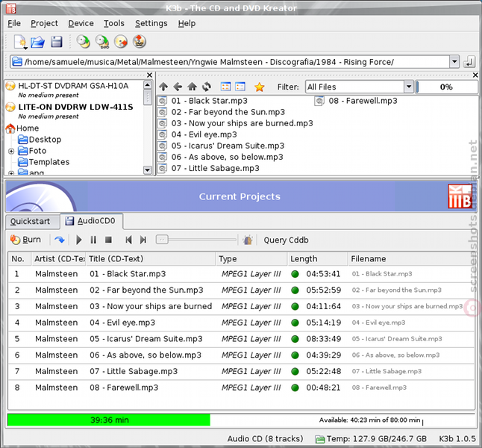
Task: Reload the file browser view
Action: click(206, 87)
